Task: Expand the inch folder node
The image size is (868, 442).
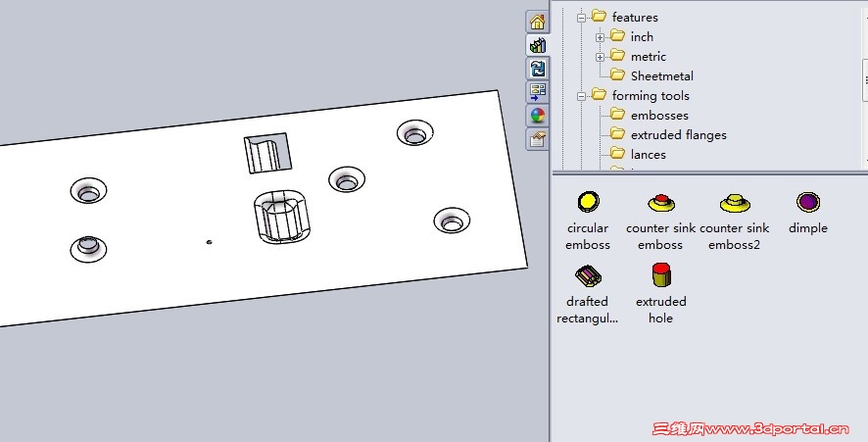Action: click(601, 37)
